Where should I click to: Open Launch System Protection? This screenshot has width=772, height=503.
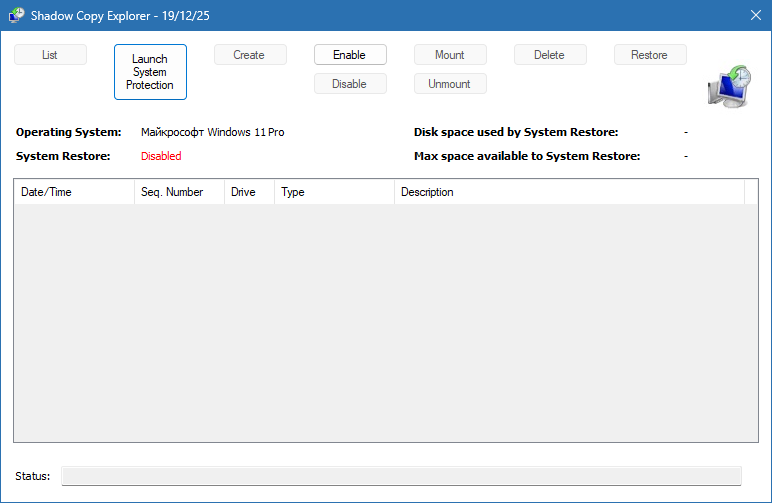[150, 72]
